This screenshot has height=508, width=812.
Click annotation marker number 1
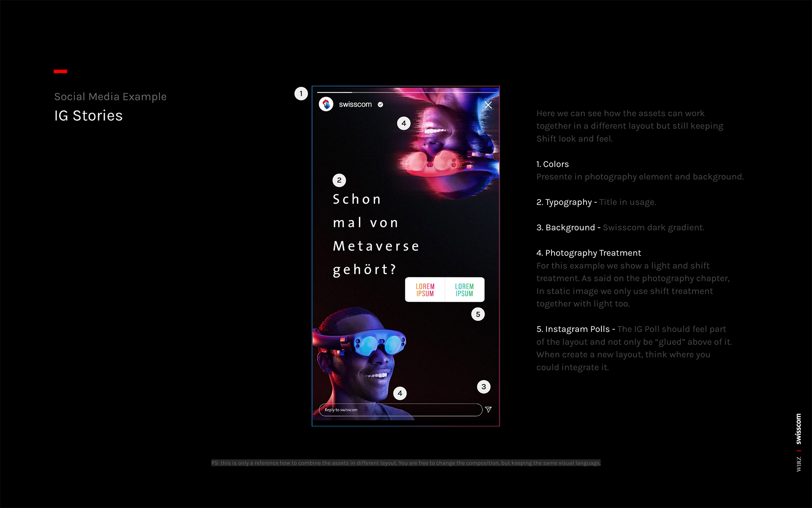[x=301, y=94]
